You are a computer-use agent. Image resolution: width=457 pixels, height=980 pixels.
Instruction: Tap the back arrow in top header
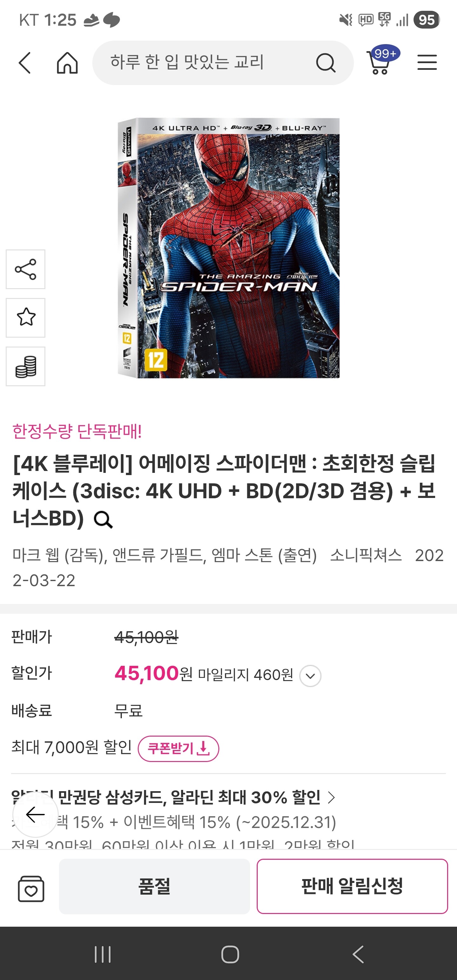(x=25, y=63)
